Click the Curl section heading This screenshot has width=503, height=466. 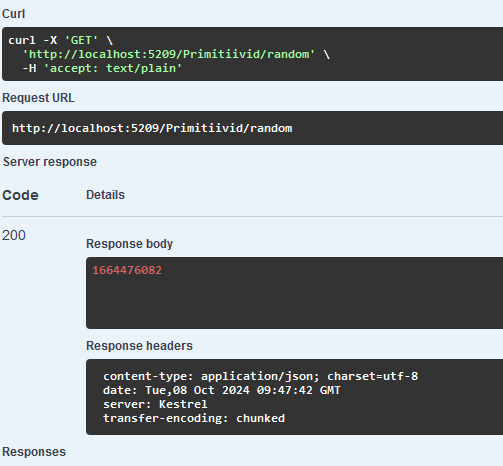(x=13, y=14)
